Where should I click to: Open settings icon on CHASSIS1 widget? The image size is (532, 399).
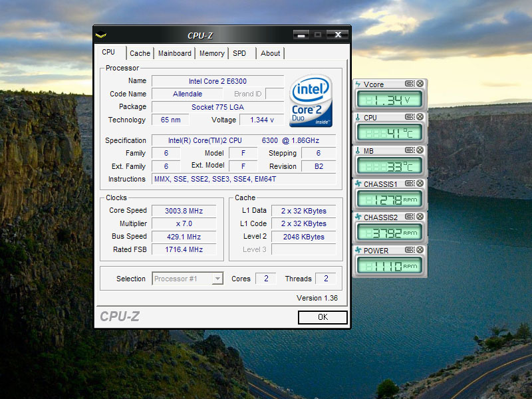(410, 184)
